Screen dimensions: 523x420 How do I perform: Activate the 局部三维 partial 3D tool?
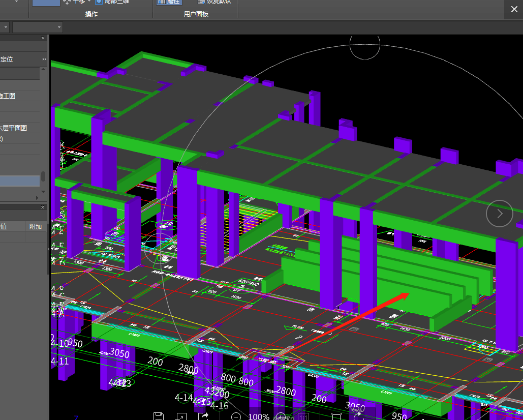tap(112, 2)
